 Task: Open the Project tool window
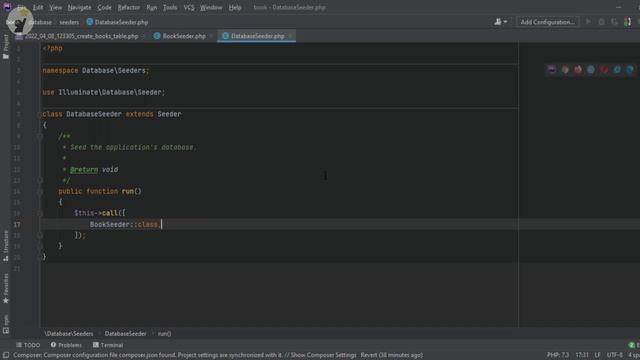click(x=6, y=47)
